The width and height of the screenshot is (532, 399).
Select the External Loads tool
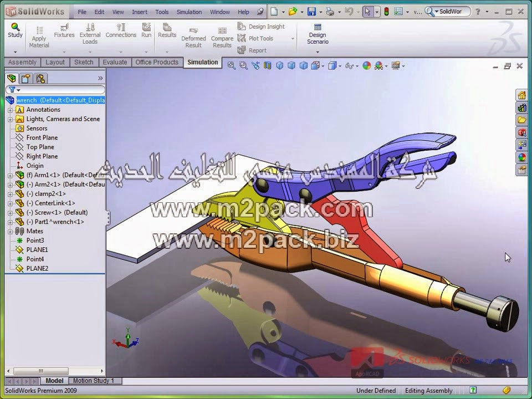[x=90, y=34]
